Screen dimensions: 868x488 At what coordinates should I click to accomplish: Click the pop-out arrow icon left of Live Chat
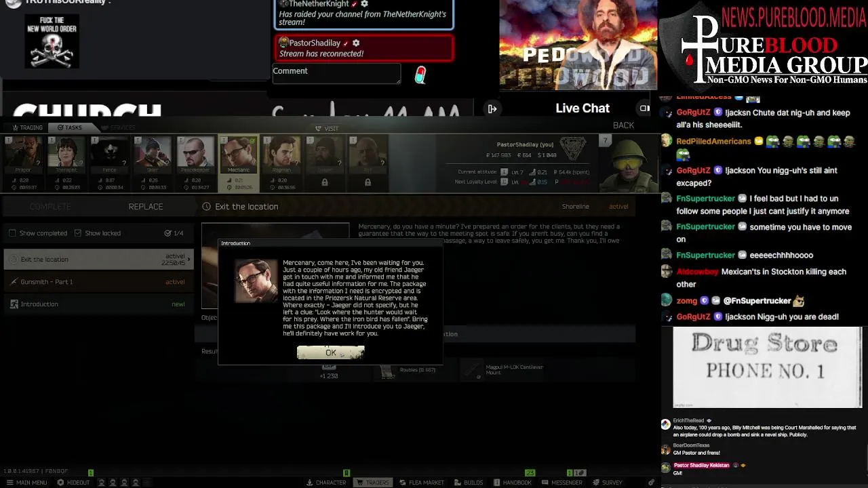492,108
